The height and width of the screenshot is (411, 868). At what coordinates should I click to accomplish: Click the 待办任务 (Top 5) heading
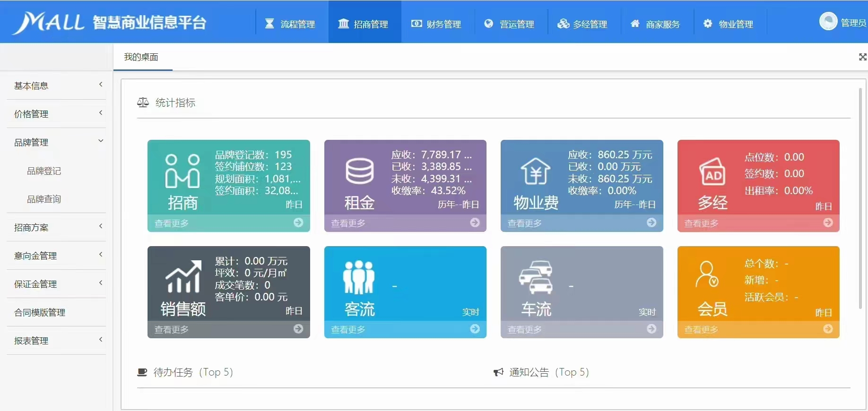pos(193,372)
